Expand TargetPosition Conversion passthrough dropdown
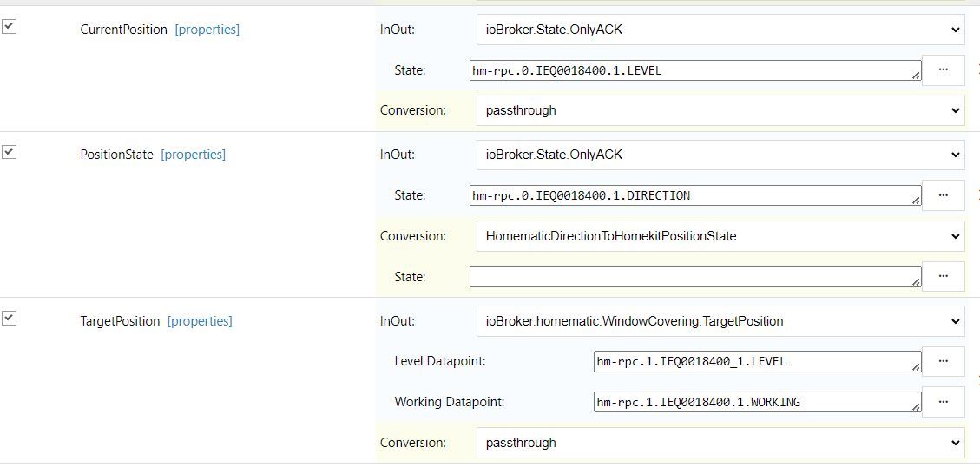980x474 pixels. (720, 443)
